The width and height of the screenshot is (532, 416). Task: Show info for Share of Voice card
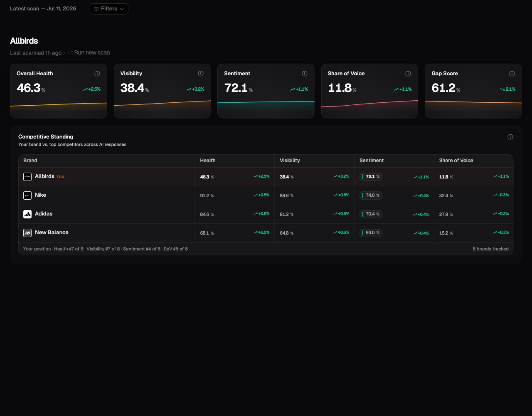pyautogui.click(x=408, y=74)
